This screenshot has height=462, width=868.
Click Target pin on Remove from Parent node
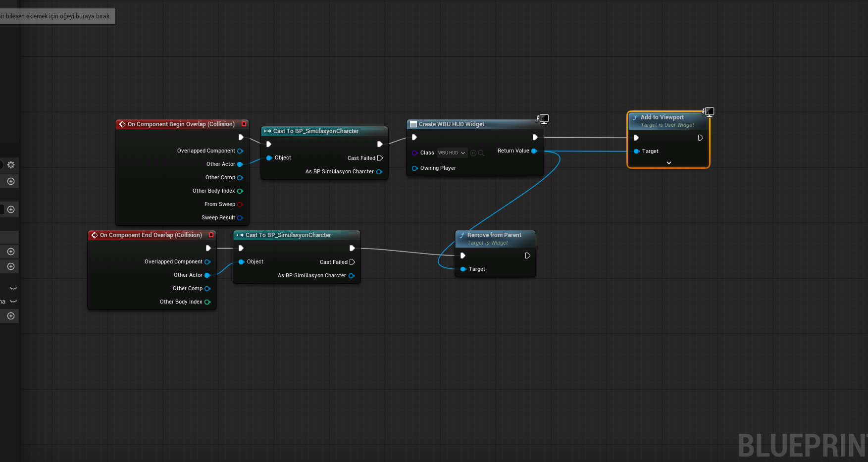click(x=463, y=269)
